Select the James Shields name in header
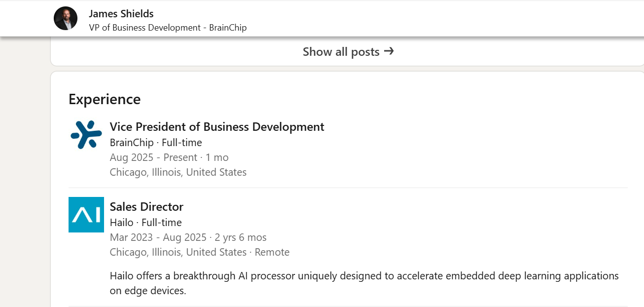Viewport: 644px width, 307px height. pos(121,14)
